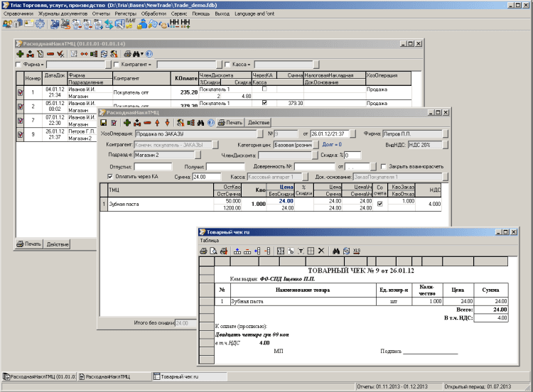Uncheck the Оплатить через КА checkbox
Image resolution: width=533 pixels, height=392 pixels.
pos(109,176)
